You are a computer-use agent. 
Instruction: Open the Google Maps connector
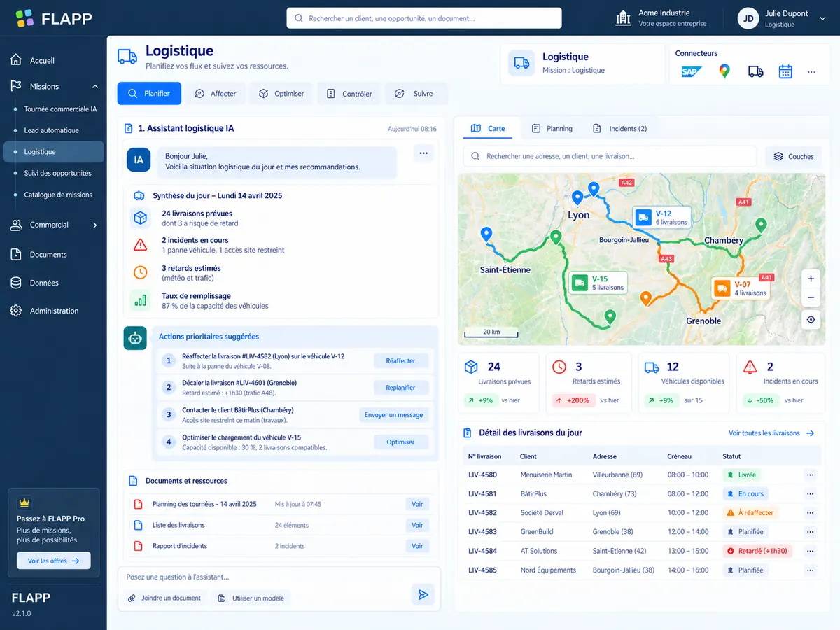(x=724, y=71)
